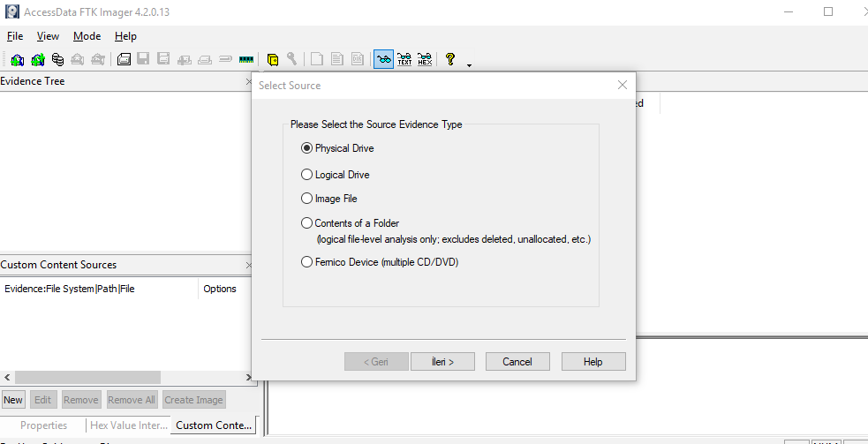This screenshot has width=868, height=444.
Task: Open the Help menu
Action: click(x=125, y=36)
